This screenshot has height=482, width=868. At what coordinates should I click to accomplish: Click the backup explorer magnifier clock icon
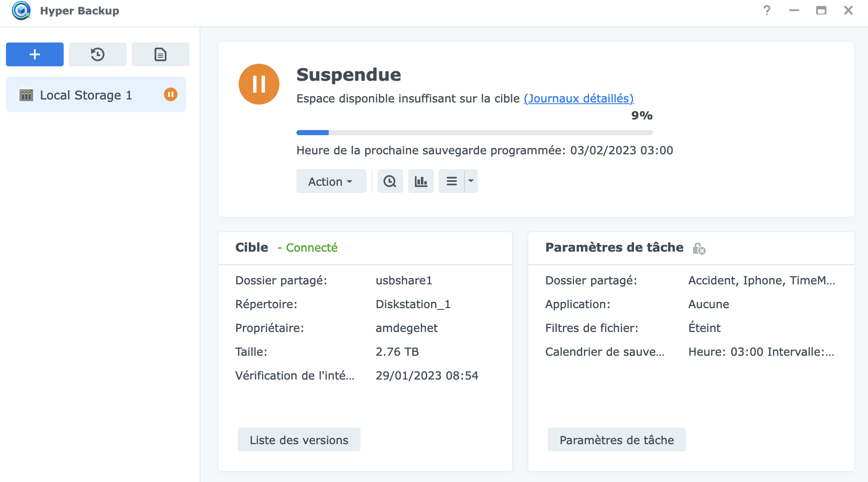(x=390, y=181)
